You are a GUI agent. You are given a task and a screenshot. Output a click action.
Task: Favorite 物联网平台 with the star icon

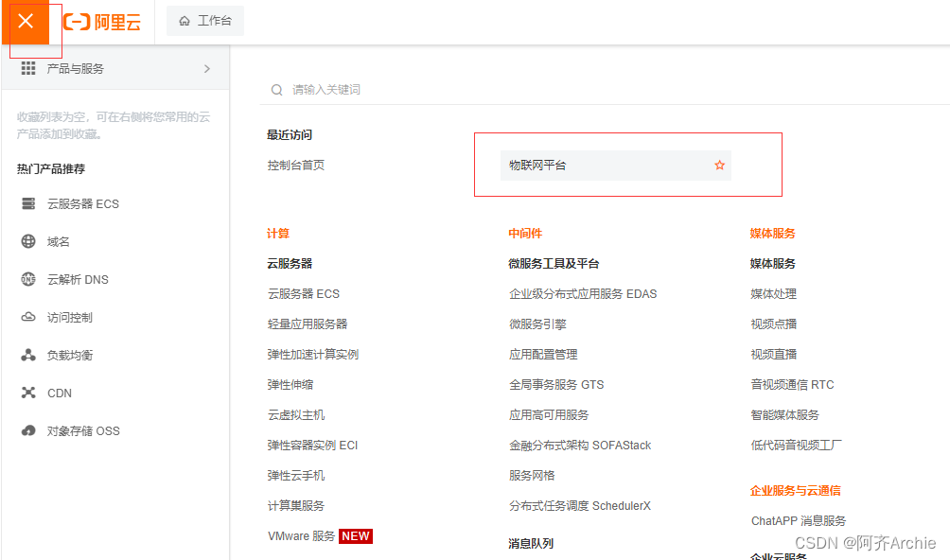click(719, 166)
